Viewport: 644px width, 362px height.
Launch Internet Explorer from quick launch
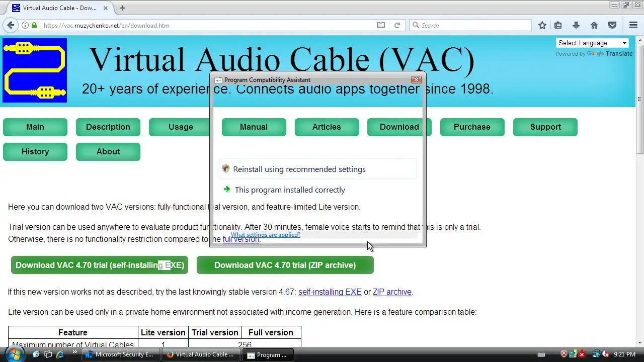(x=60, y=354)
